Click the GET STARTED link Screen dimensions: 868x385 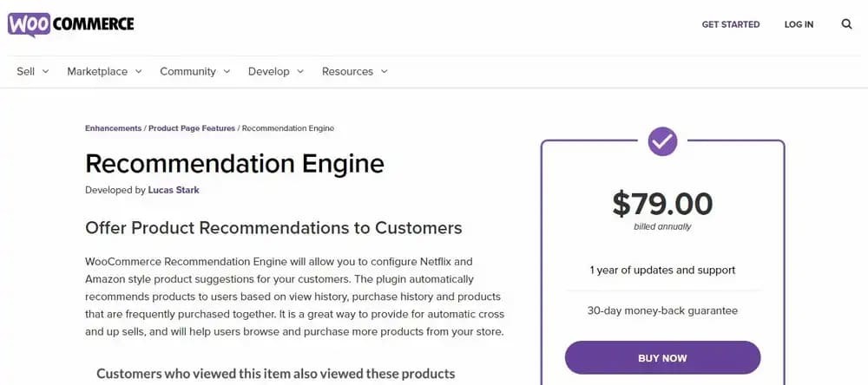point(731,24)
